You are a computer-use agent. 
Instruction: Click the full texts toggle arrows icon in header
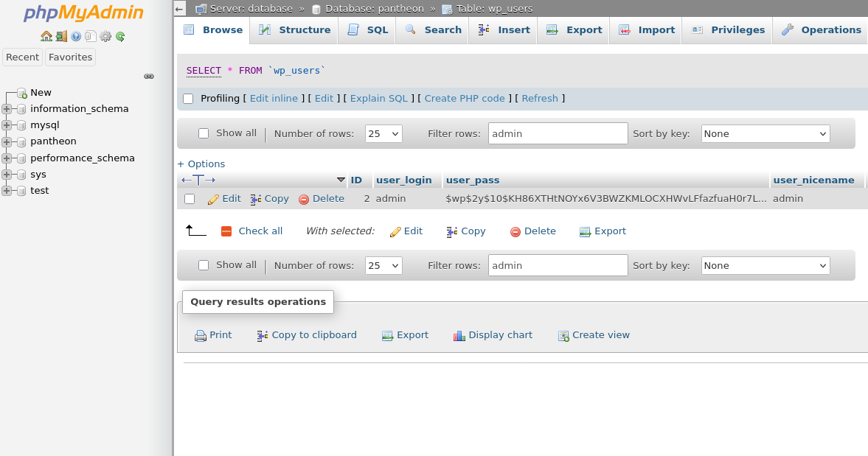point(198,180)
